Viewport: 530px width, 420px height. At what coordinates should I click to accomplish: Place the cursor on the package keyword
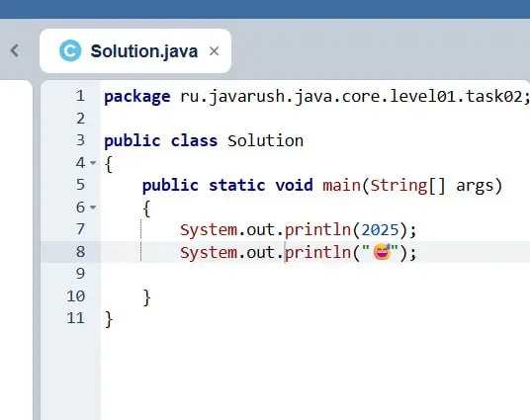(136, 97)
